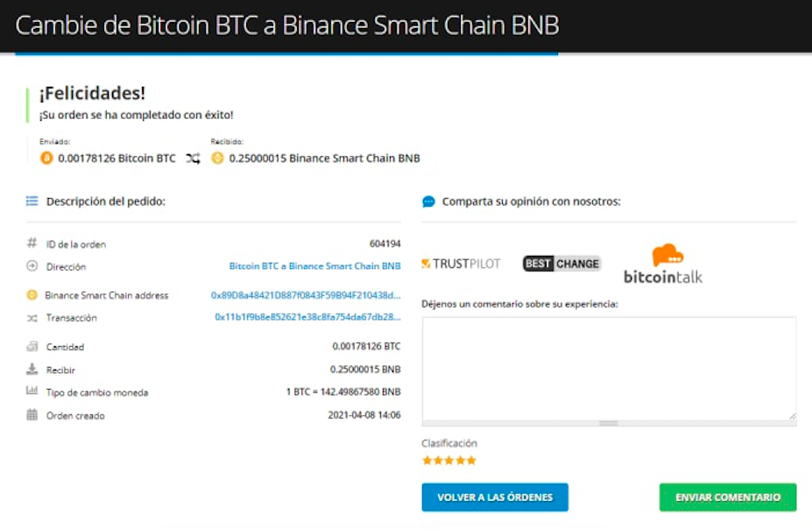Open the Trustpilot review logo
The width and height of the screenshot is (812, 529).
pos(461,264)
